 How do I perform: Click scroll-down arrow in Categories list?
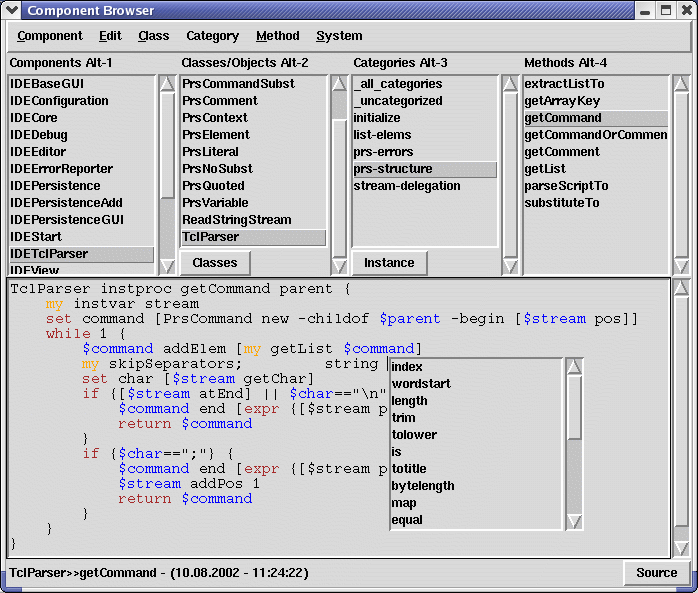click(510, 266)
